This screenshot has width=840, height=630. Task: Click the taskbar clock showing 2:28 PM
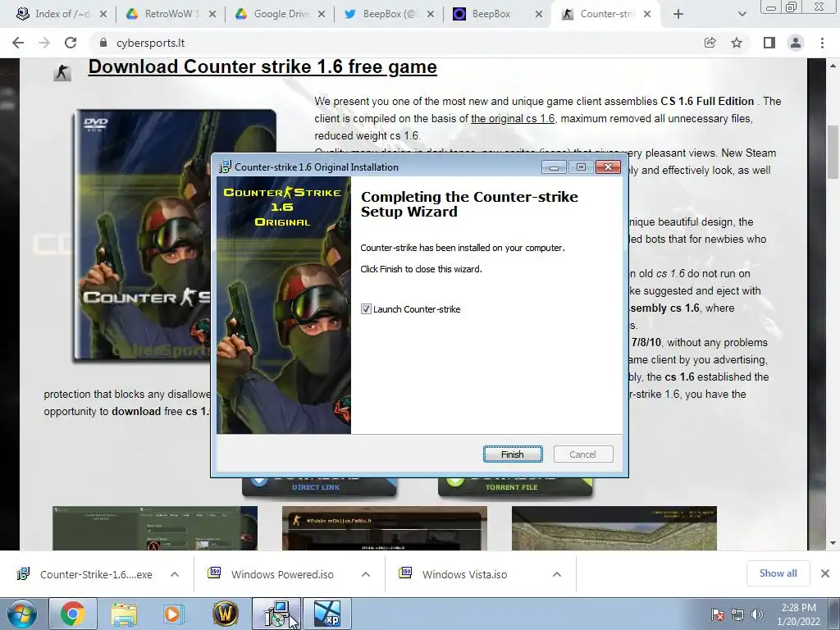click(x=798, y=614)
